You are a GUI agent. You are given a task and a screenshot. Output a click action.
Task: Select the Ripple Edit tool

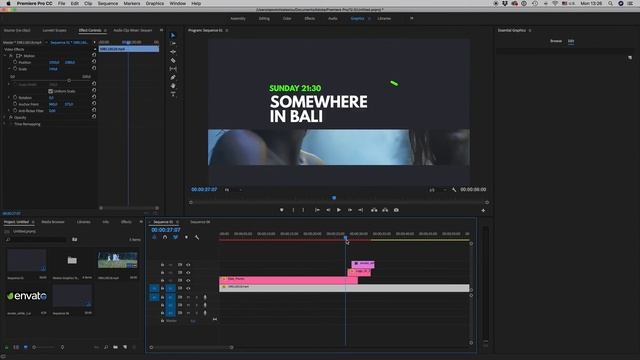point(173,52)
